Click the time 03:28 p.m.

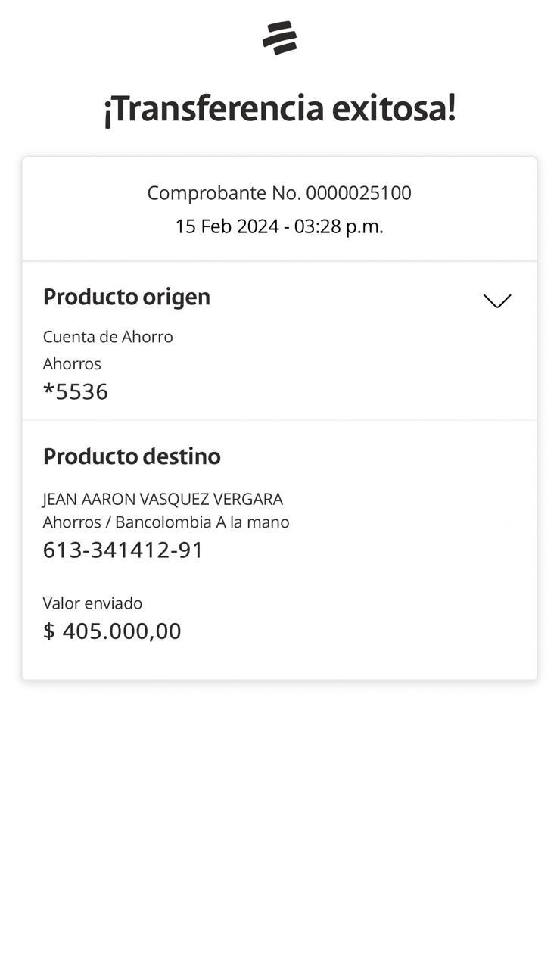339,226
